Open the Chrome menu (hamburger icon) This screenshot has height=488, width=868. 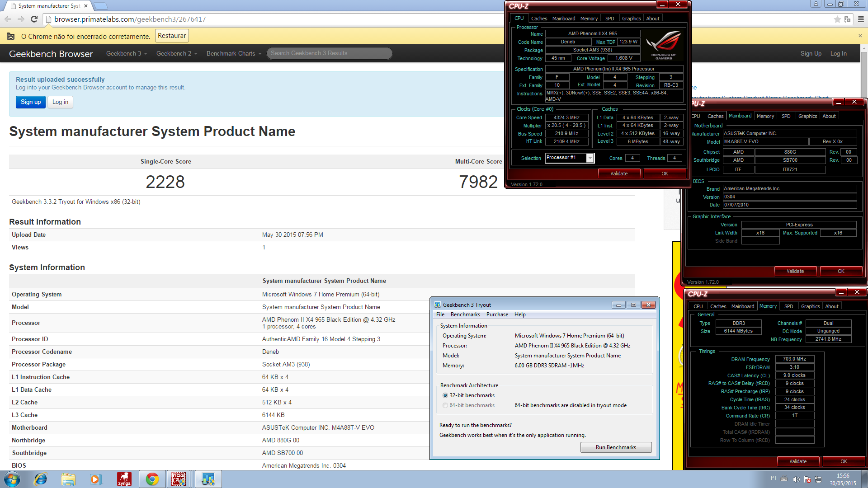pyautogui.click(x=861, y=19)
